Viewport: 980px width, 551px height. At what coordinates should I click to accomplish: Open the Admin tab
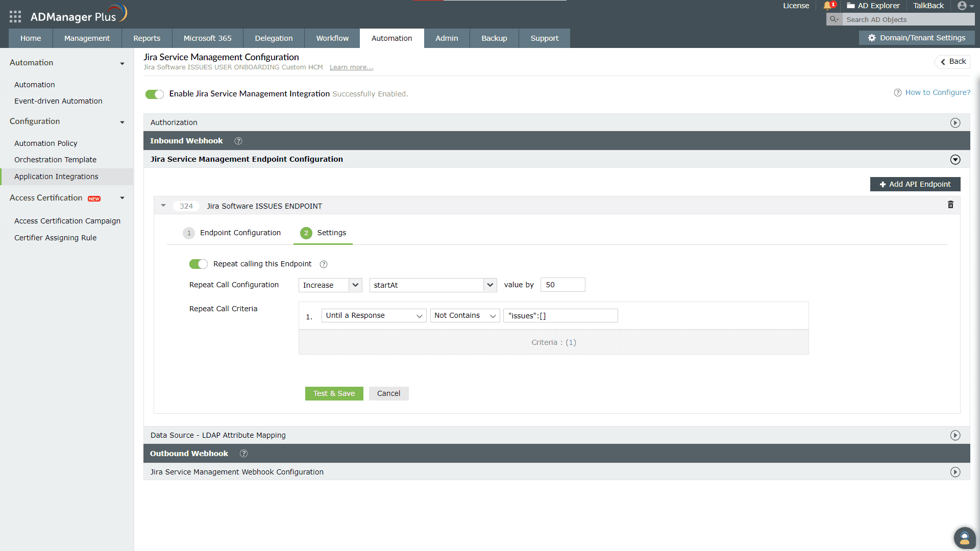pos(447,38)
